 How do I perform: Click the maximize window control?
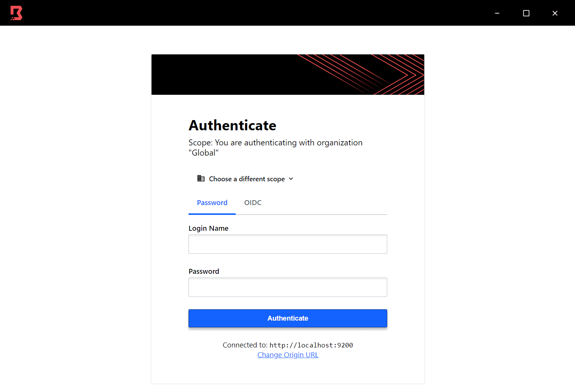[x=526, y=13]
